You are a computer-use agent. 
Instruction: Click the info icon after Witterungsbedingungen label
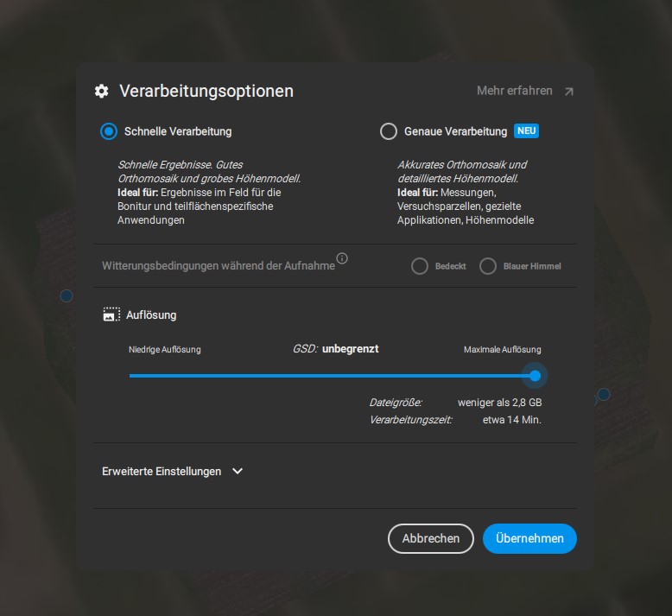click(342, 258)
